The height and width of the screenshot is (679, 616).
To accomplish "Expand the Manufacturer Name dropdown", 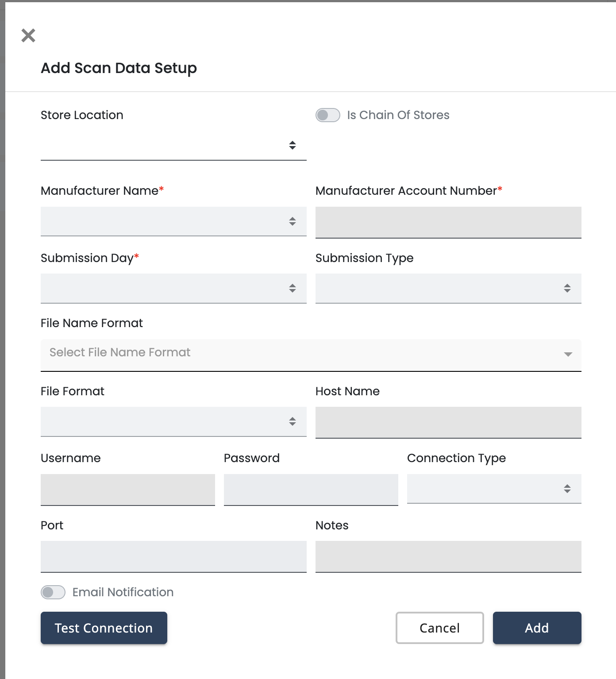I will click(173, 221).
